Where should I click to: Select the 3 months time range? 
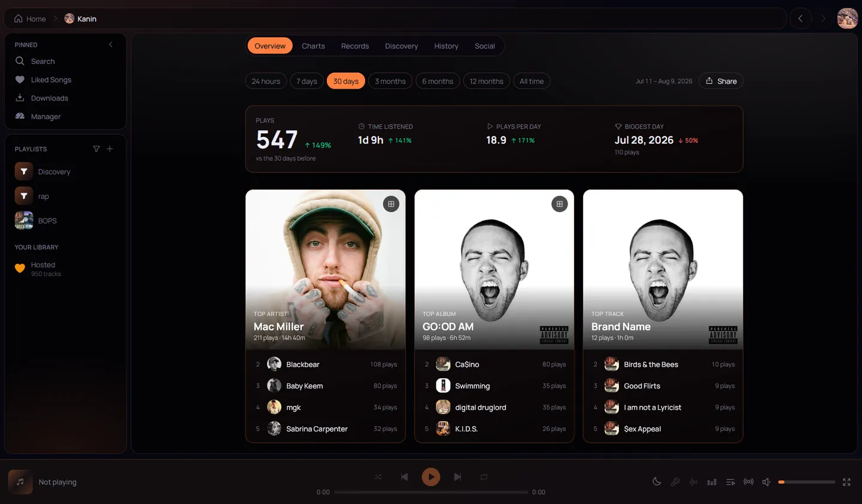(390, 81)
